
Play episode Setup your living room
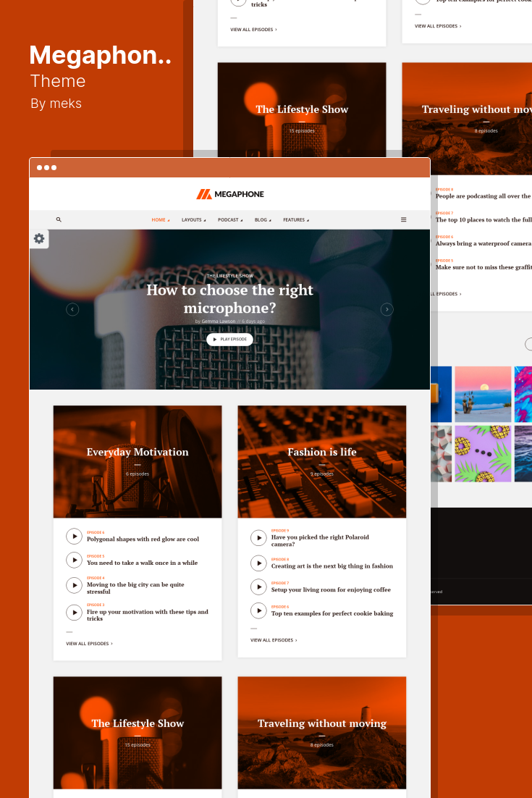(x=259, y=587)
